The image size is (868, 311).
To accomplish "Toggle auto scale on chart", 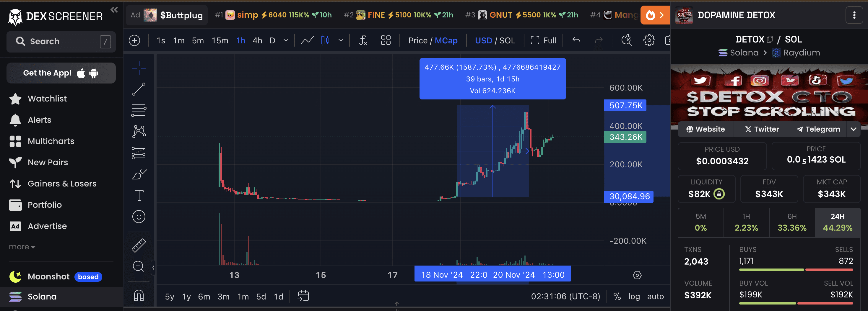I will 655,297.
